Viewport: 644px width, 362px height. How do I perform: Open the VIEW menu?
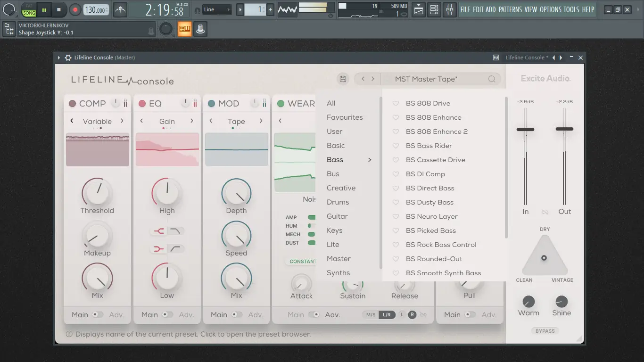click(x=531, y=9)
